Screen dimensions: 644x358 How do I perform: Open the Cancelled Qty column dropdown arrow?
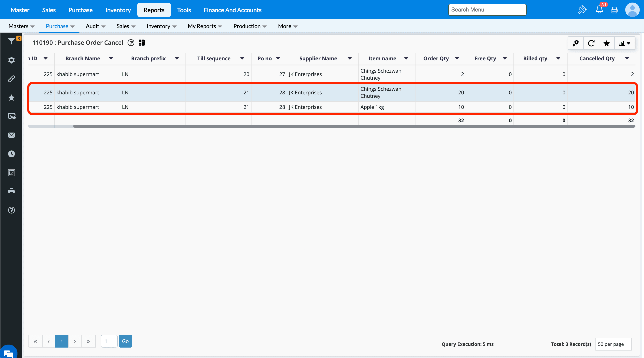pos(627,59)
